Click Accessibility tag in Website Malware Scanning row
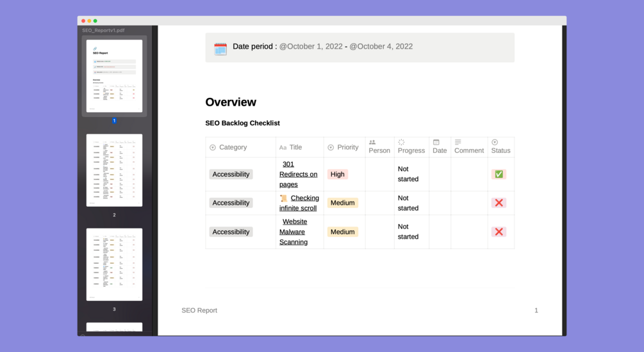The image size is (644, 352). (231, 232)
